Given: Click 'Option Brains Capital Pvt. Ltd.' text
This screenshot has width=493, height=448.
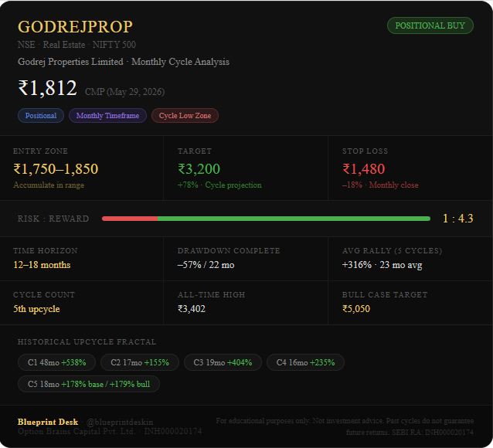Looking at the screenshot, I should tap(76, 431).
